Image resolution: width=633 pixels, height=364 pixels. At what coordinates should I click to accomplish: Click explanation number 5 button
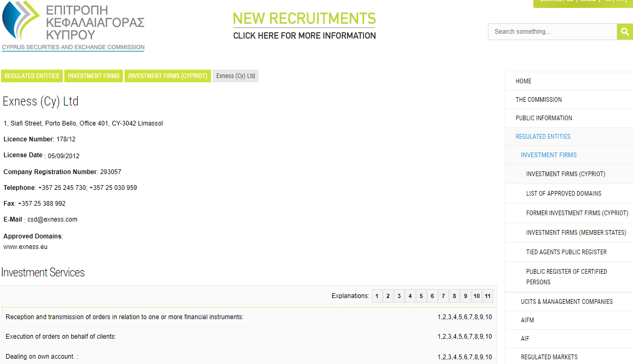[x=421, y=296]
